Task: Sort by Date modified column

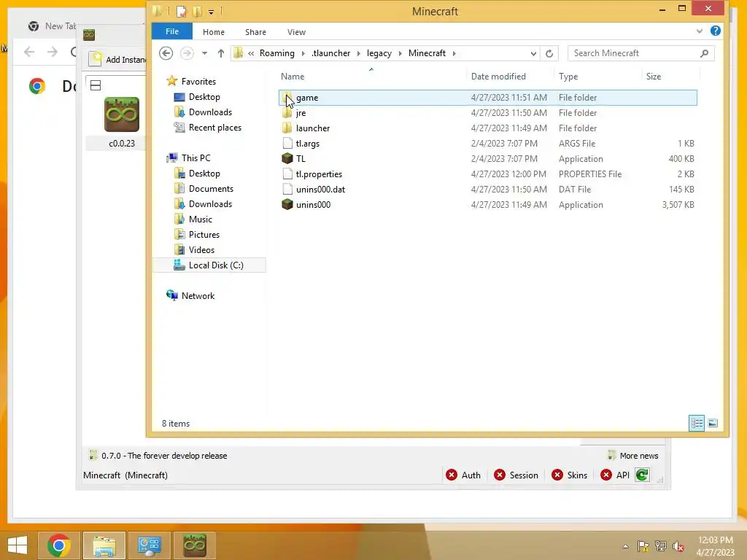Action: pos(510,76)
